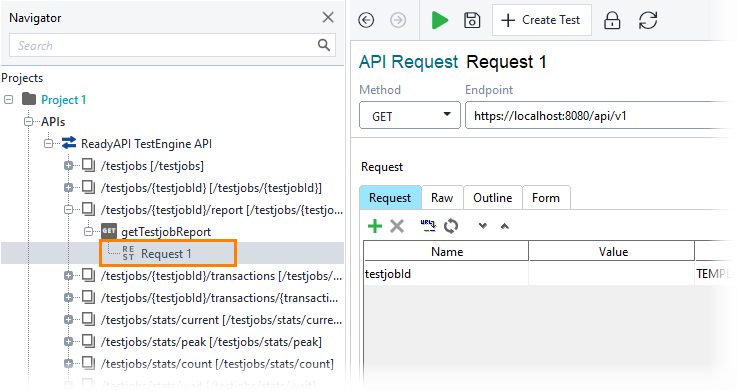Screen dimensions: 738x392
Task: Switch to the Outline tab
Action: pyautogui.click(x=493, y=198)
